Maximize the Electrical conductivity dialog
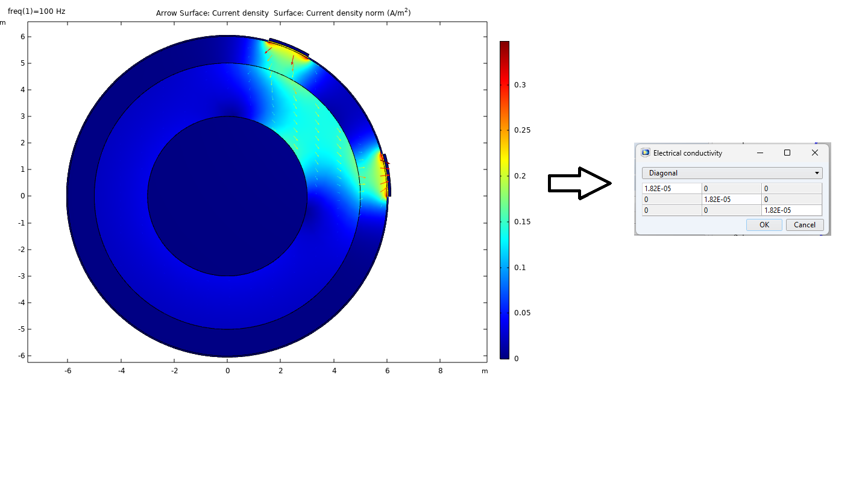The height and width of the screenshot is (483, 868). pos(787,153)
